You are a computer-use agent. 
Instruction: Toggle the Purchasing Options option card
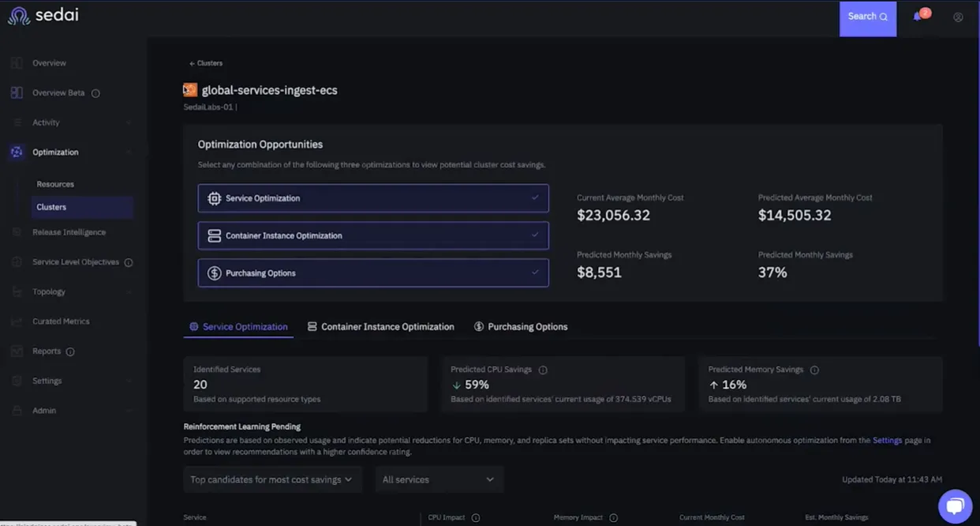click(373, 273)
